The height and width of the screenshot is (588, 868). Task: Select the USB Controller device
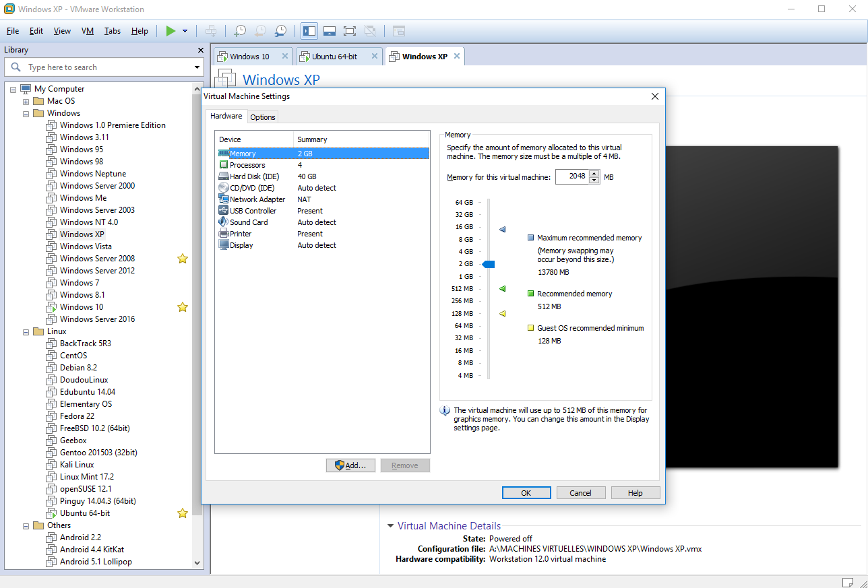point(253,210)
